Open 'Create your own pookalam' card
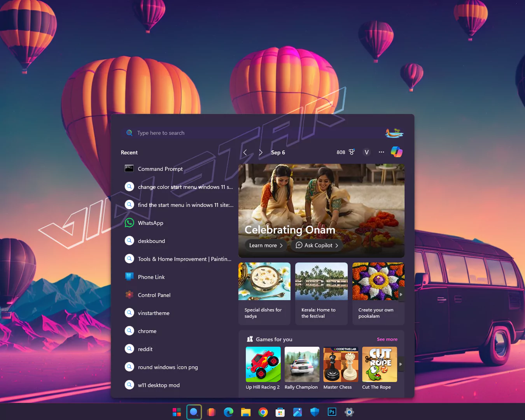The image size is (525, 420). pos(378,294)
